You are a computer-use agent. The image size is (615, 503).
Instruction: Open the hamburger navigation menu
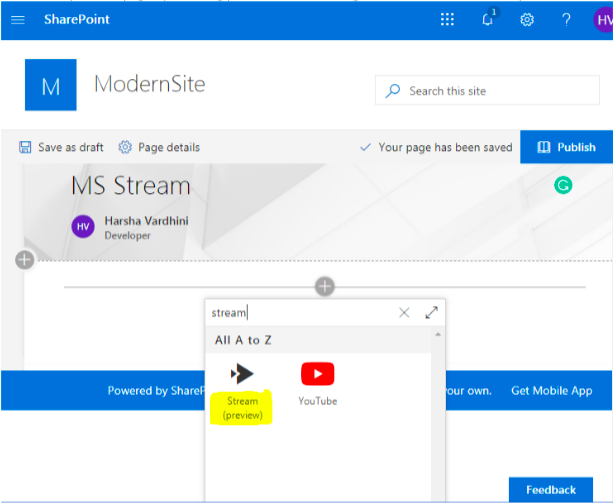18,20
